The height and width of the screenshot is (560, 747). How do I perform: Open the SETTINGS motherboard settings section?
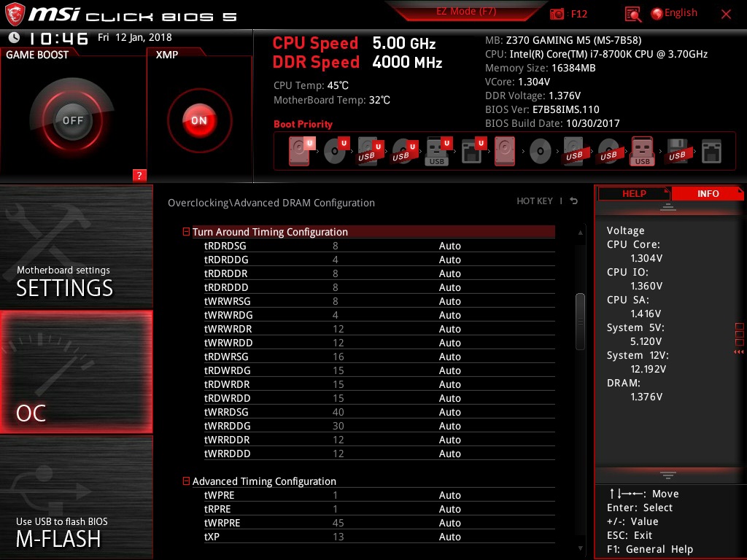76,247
